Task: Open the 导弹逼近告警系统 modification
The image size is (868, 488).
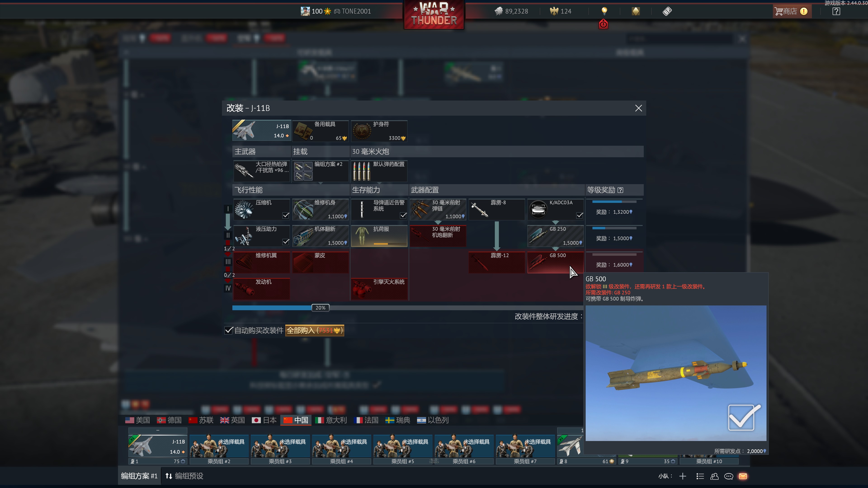Action: click(379, 209)
